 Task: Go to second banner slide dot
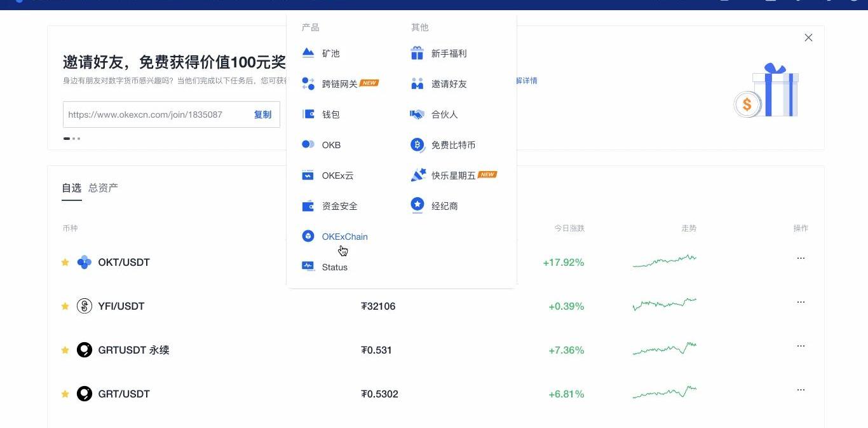coord(74,138)
